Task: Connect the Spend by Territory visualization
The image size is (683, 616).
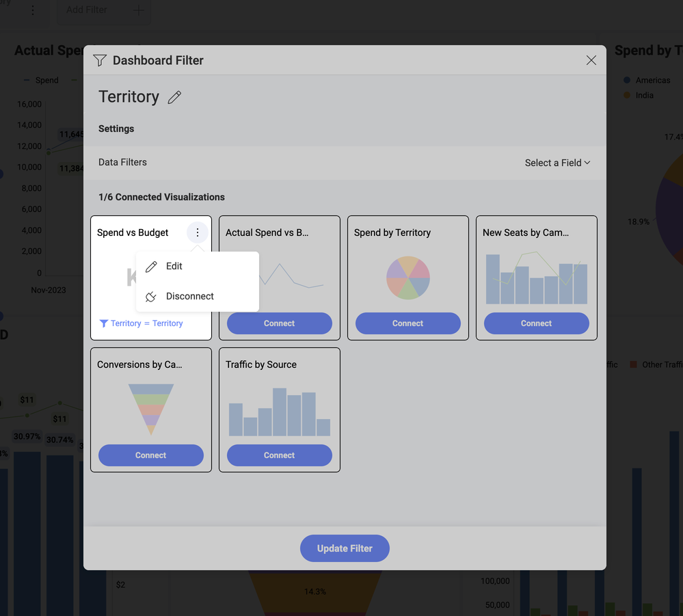Action: pyautogui.click(x=407, y=323)
